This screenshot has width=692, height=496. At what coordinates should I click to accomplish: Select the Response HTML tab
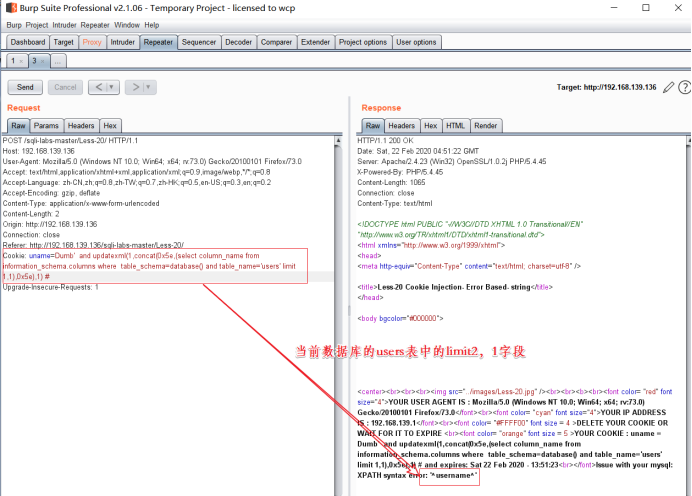click(x=455, y=126)
